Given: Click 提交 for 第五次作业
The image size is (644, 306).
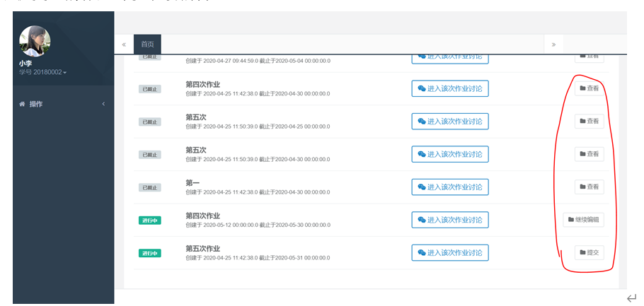Looking at the screenshot, I should tap(590, 253).
